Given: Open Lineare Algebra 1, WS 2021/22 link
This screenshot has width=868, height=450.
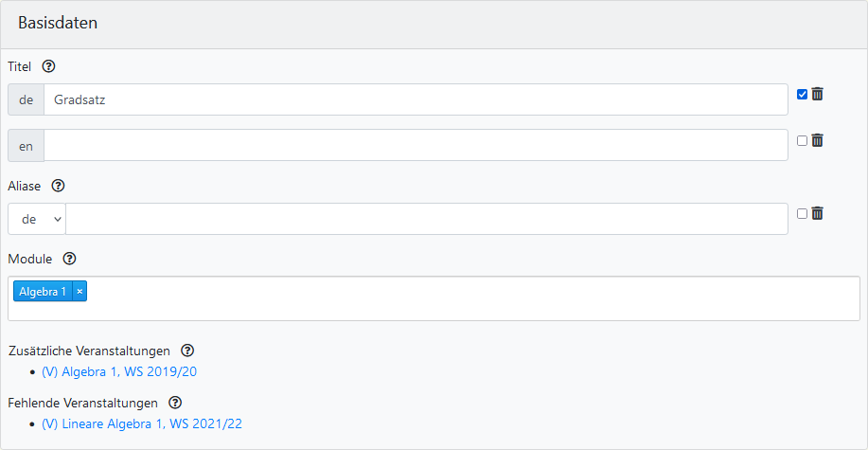Looking at the screenshot, I should [x=142, y=424].
